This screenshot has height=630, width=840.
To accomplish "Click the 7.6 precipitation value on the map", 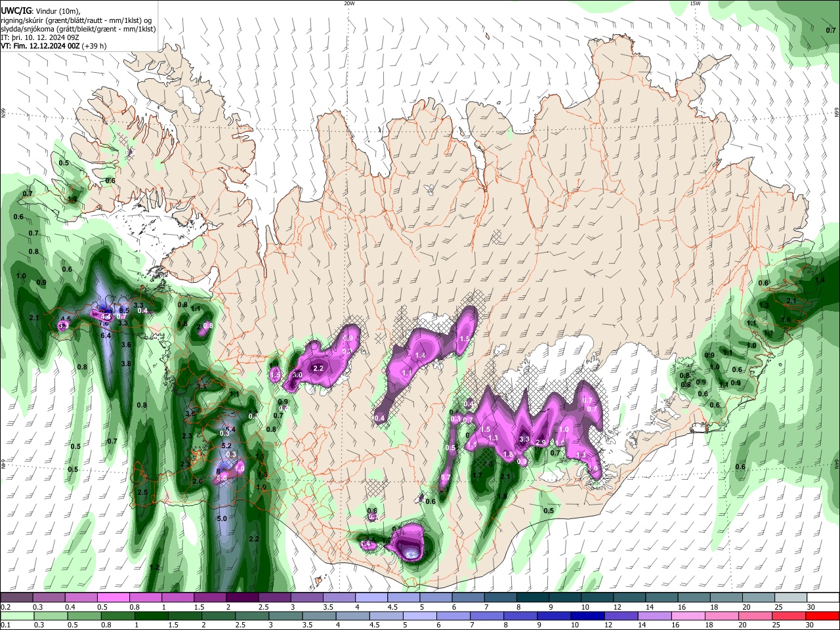I will coord(104,323).
